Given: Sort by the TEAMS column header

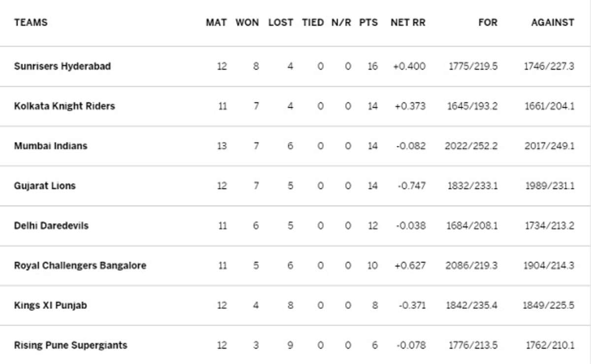Looking at the screenshot, I should click(x=31, y=23).
